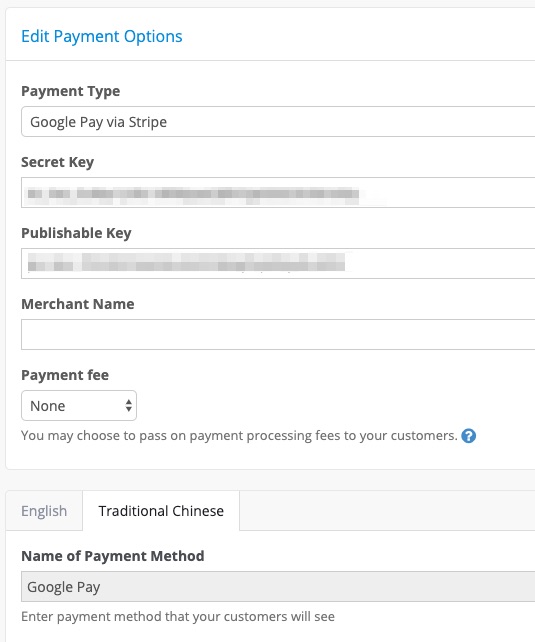This screenshot has width=535, height=642.
Task: Click into the Publishable Key field
Action: tap(278, 263)
